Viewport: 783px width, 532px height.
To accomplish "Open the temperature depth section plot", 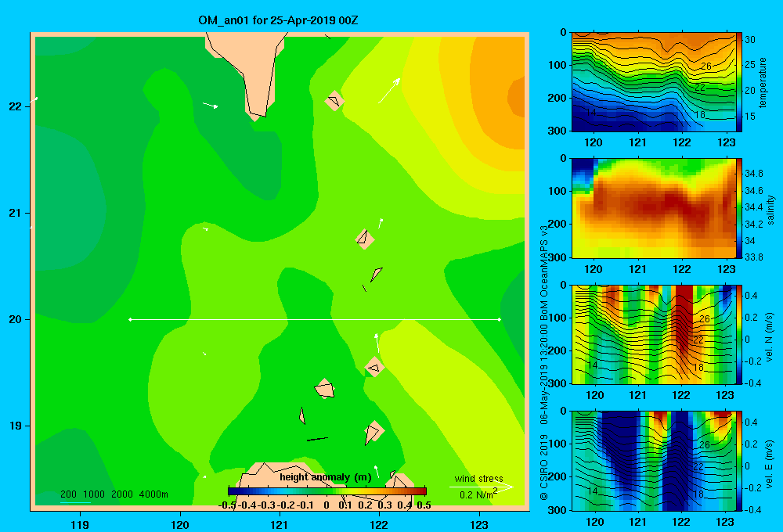I will coord(654,82).
